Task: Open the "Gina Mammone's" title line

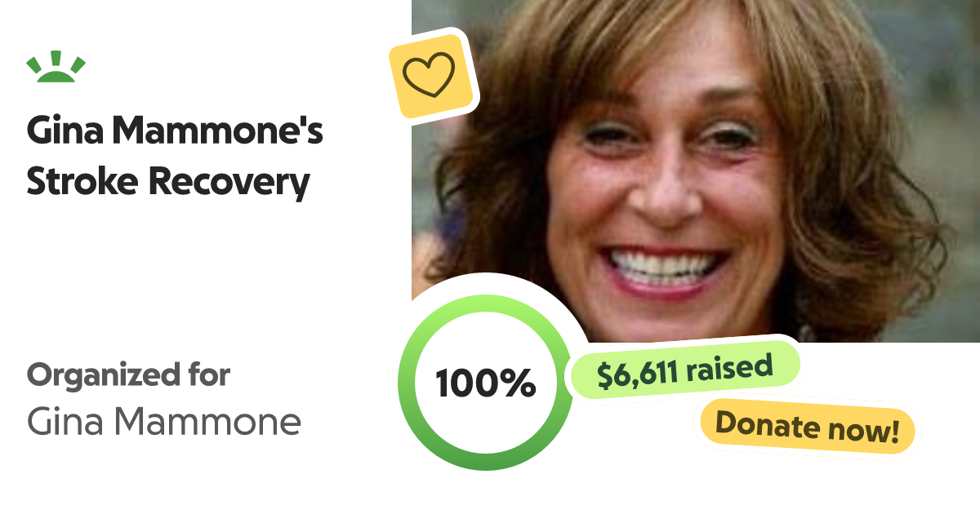Action: coord(175,131)
